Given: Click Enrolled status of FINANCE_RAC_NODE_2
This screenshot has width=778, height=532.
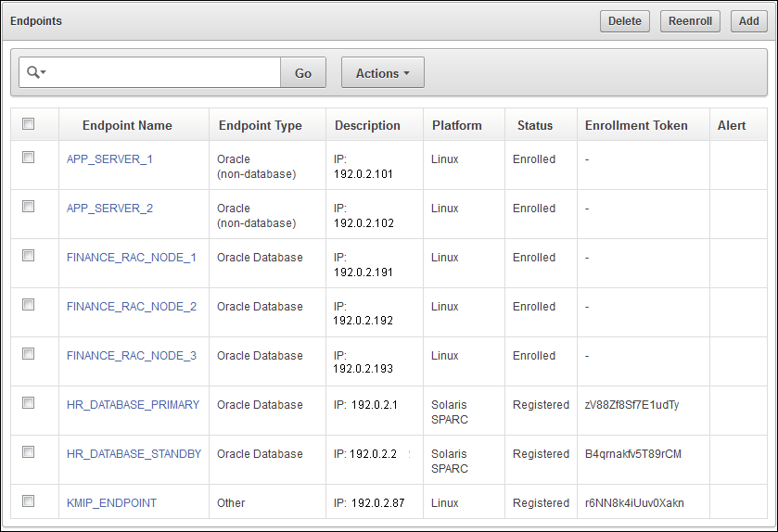Looking at the screenshot, I should 534,307.
